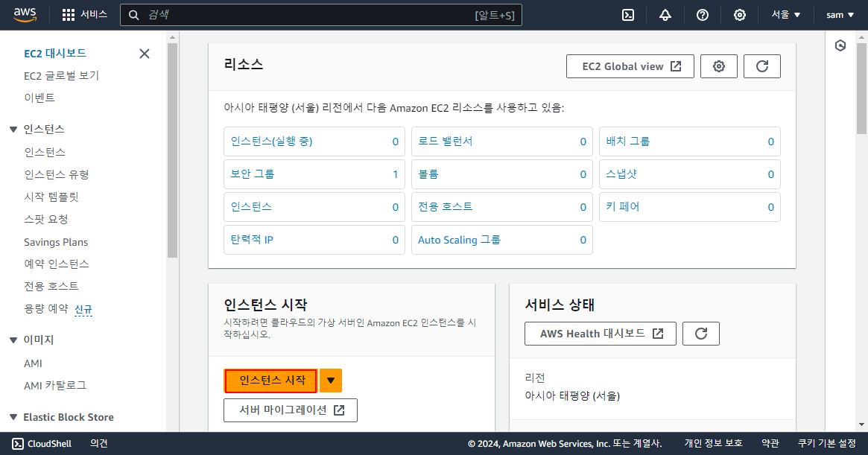Open 개인 정보 보호 footer link
868x455 pixels.
point(713,443)
